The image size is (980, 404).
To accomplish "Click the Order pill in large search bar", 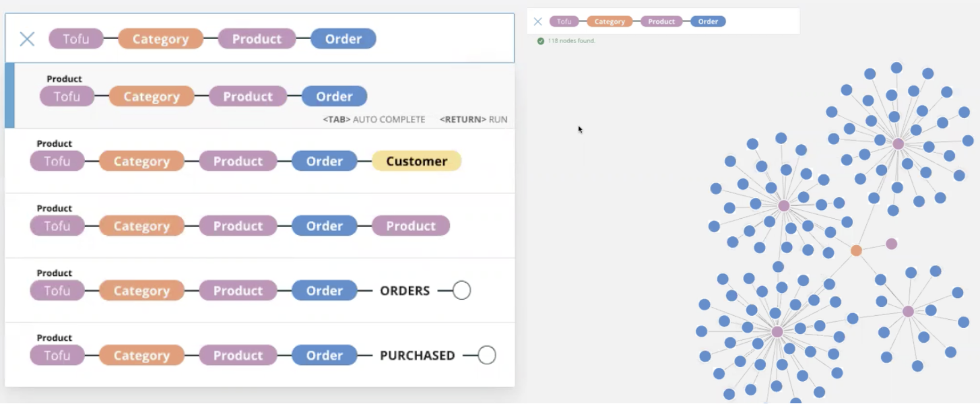I will point(344,39).
